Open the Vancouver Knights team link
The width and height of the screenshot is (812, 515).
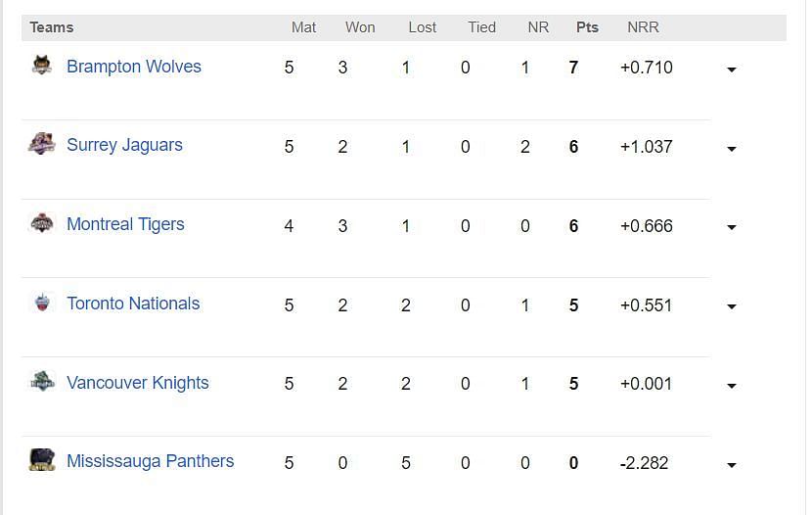(x=138, y=383)
